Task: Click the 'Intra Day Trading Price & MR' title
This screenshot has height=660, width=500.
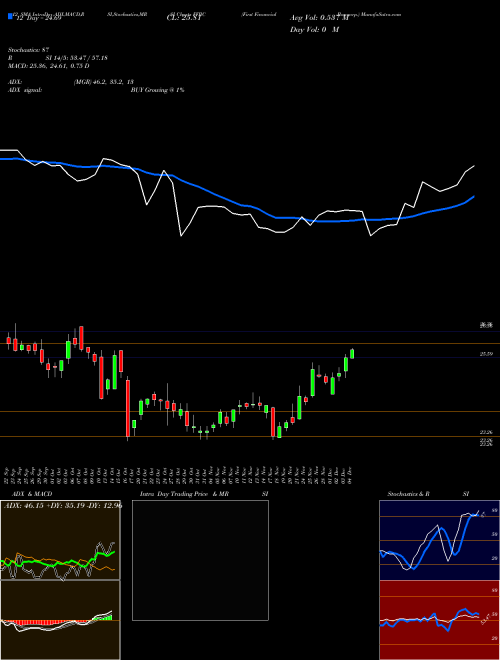Action: [184, 494]
